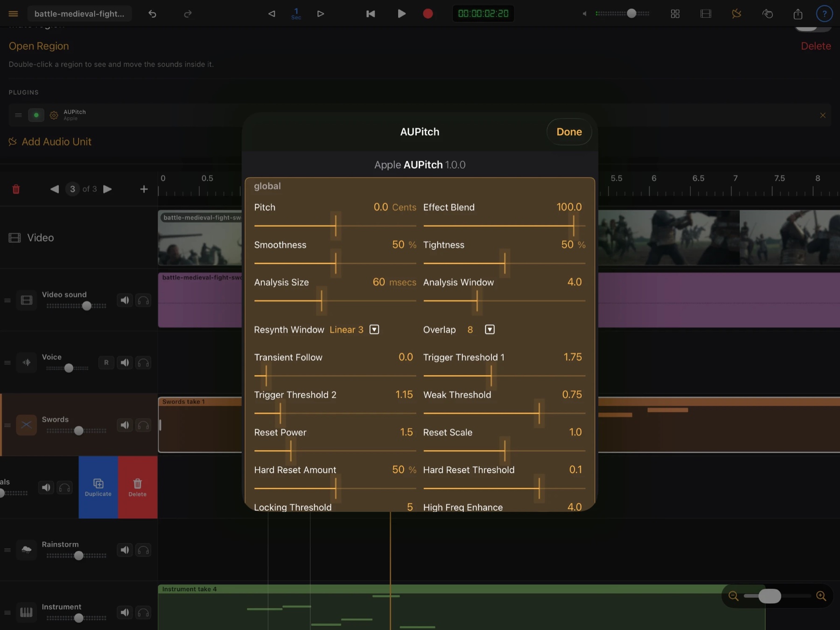Click Add Audio Unit
840x630 pixels.
tap(50, 142)
